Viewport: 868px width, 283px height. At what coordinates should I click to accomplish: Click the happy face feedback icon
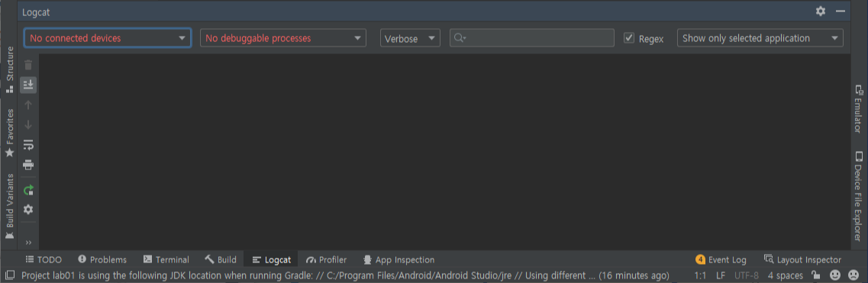coord(835,275)
